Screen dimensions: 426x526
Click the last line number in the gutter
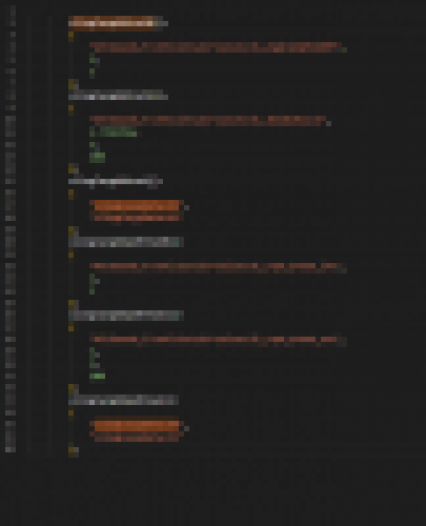pyautogui.click(x=10, y=450)
